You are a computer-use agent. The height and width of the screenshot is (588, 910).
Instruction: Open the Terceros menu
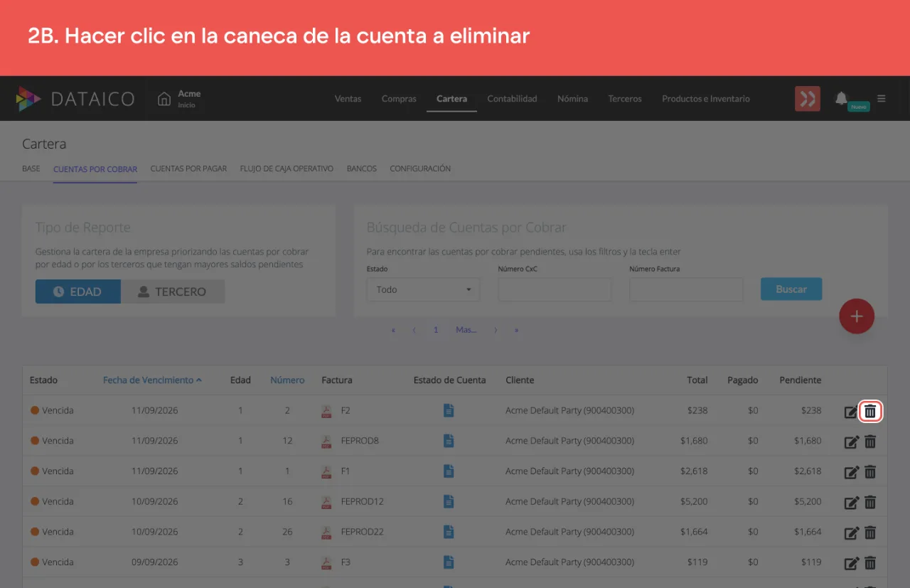[625, 99]
